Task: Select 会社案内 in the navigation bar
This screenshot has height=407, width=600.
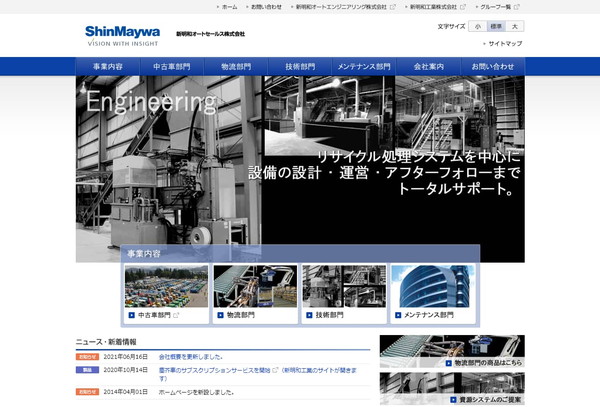Action: point(429,67)
